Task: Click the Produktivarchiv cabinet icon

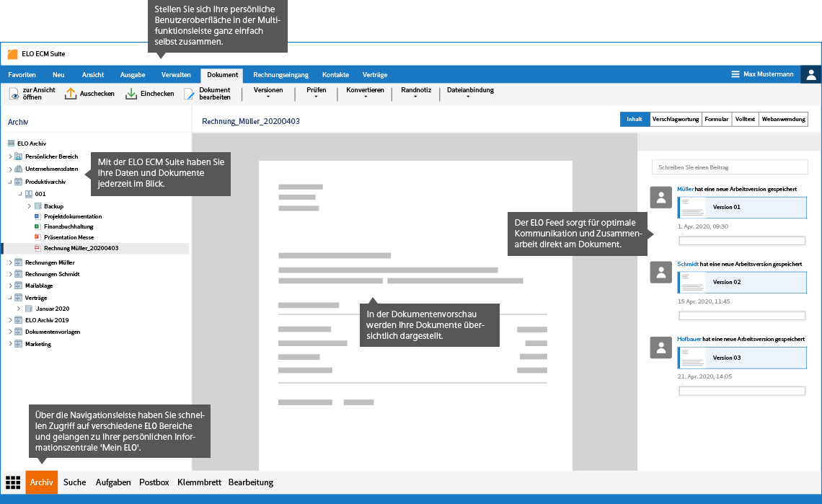Action: click(18, 182)
